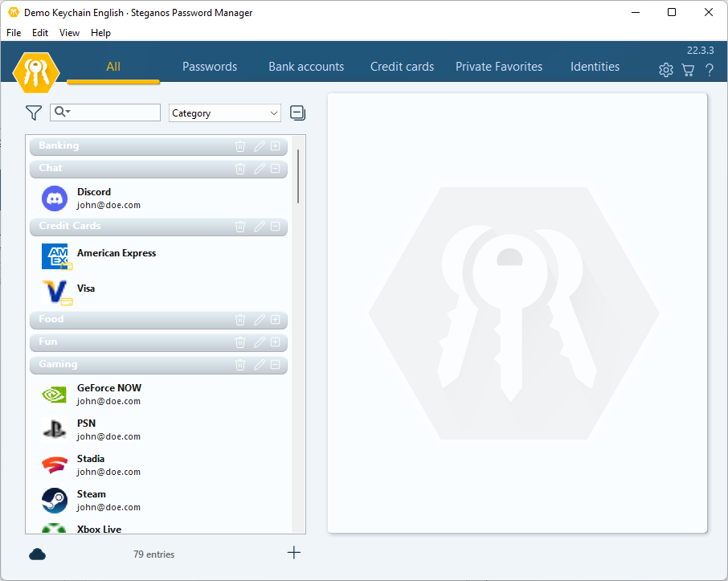Edit the Credit Cards category pencil
Image resolution: width=728 pixels, height=581 pixels.
pyautogui.click(x=259, y=227)
